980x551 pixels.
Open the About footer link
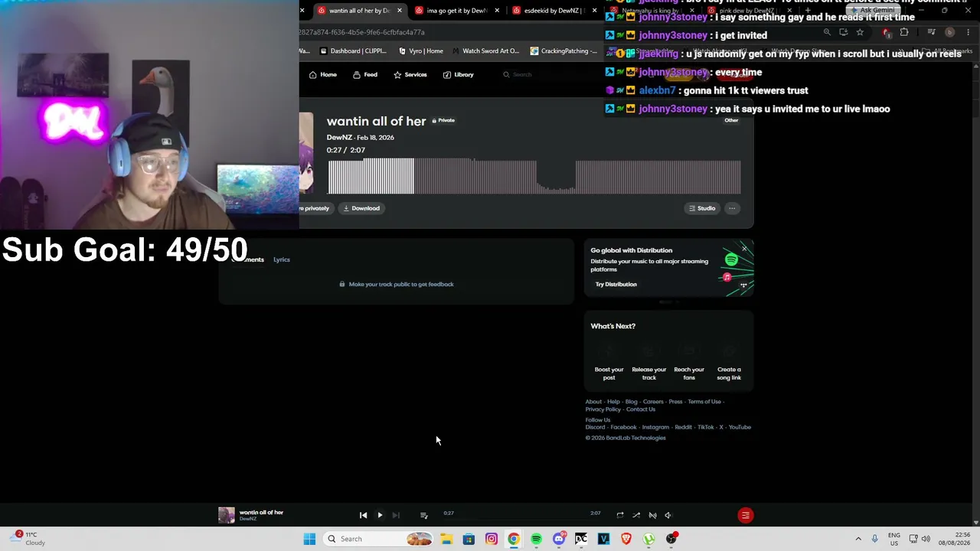tap(593, 402)
